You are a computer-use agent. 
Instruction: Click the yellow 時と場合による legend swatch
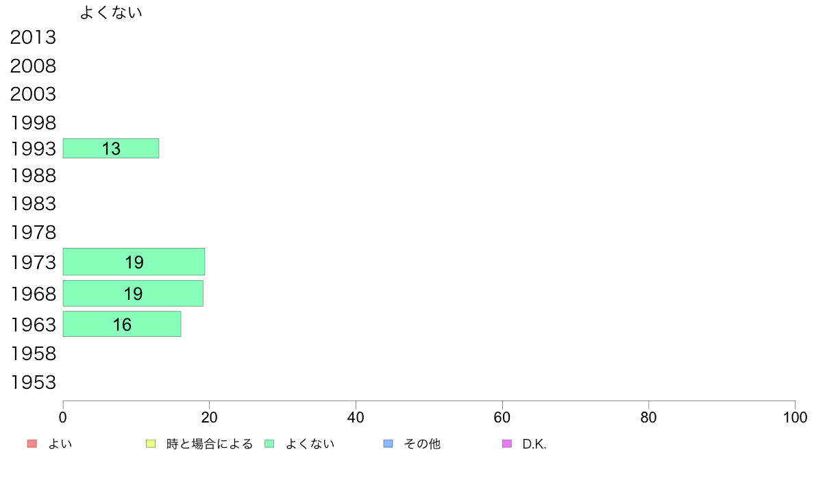(151, 444)
